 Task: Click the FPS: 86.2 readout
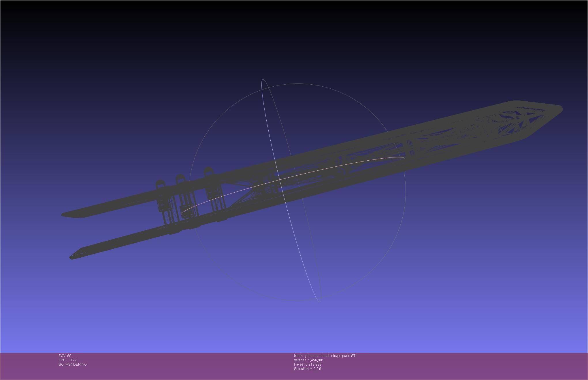(68, 360)
